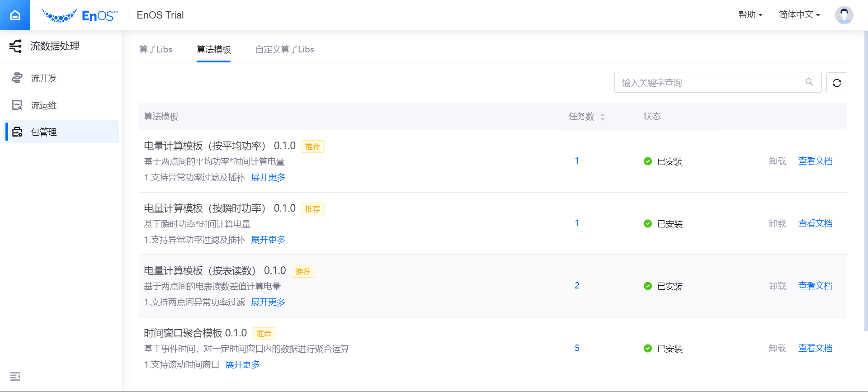Collapse sidebar using bottom-left menu icon

pos(15,376)
